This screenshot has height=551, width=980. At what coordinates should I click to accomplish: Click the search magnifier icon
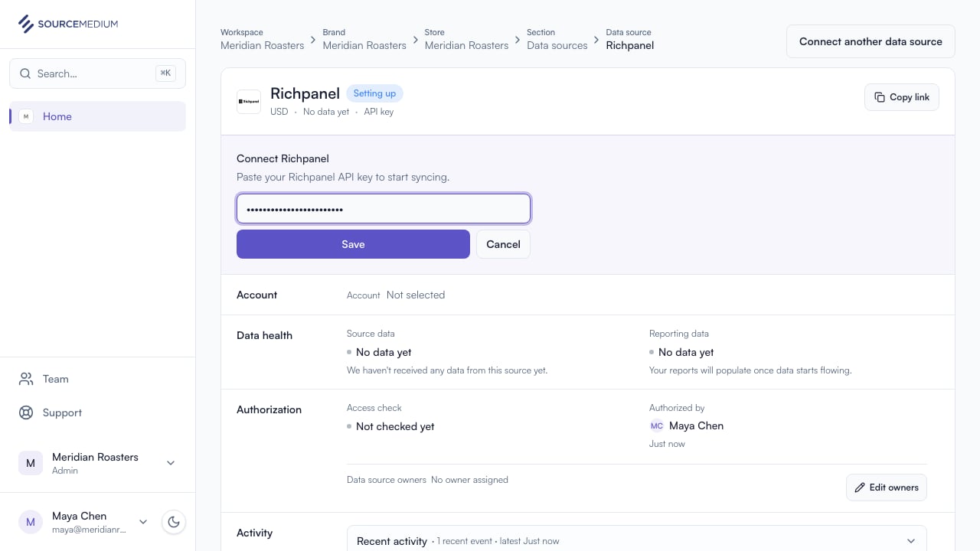coord(25,73)
